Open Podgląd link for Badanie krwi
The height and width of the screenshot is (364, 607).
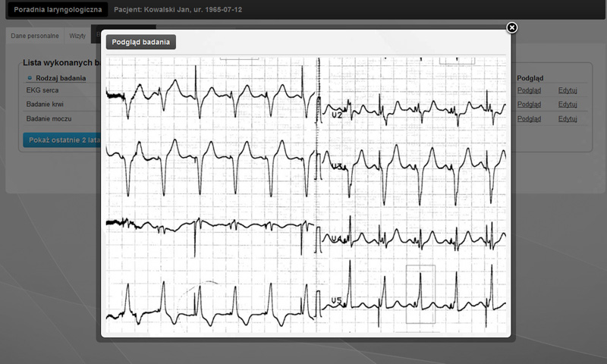tap(529, 104)
